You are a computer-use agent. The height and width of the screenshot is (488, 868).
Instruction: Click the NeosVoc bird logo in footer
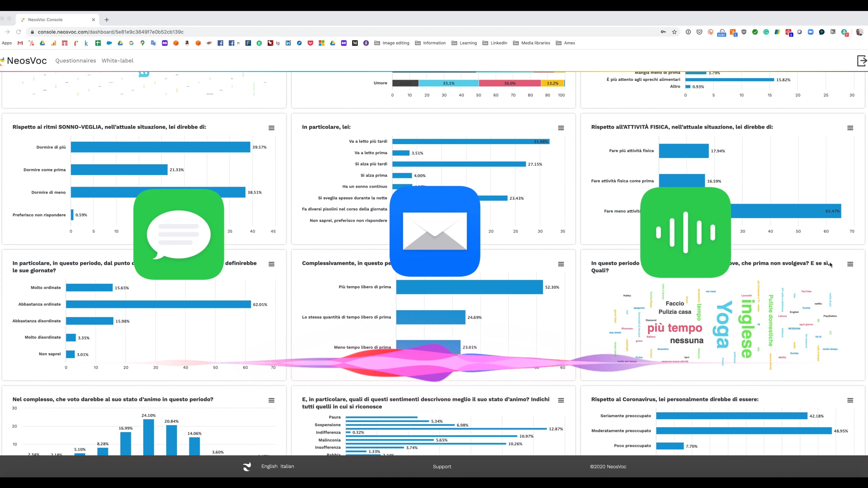point(247,467)
